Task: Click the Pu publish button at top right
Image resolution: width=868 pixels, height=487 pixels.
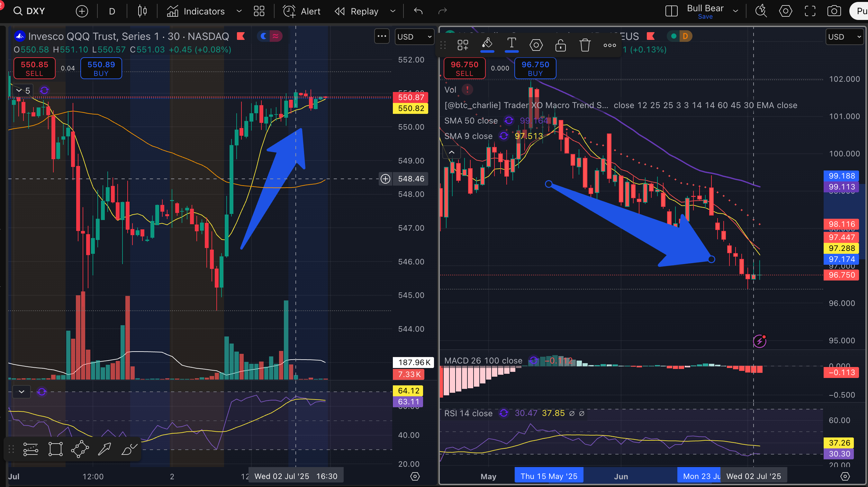Action: pos(859,11)
